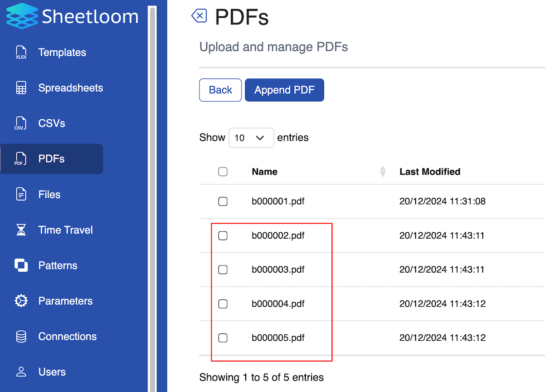545x392 pixels.
Task: Check the select-all checkbox in the header
Action: (223, 171)
